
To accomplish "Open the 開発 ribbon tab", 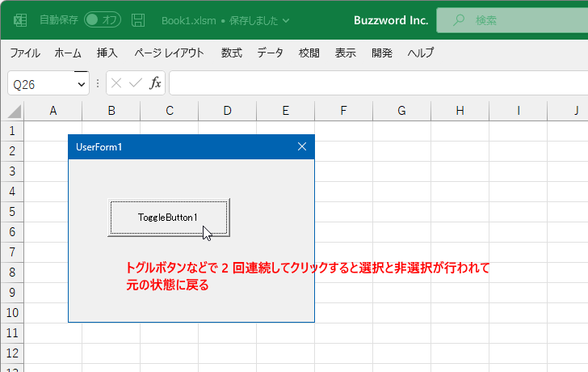I will pyautogui.click(x=382, y=53).
